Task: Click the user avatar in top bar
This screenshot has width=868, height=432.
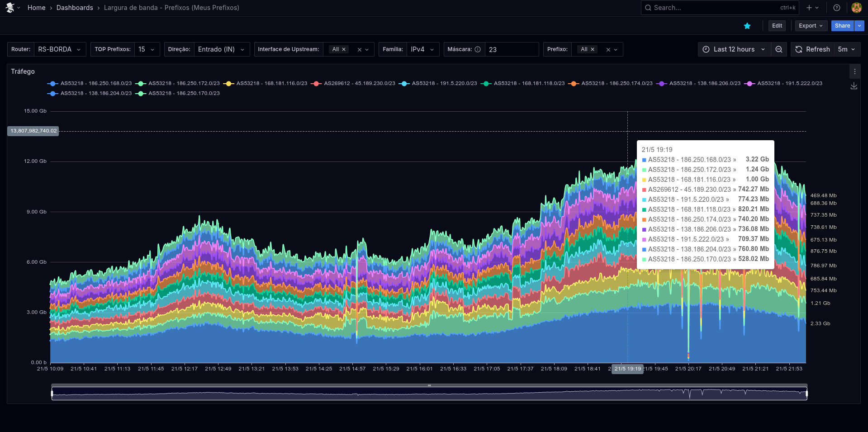Action: [856, 8]
